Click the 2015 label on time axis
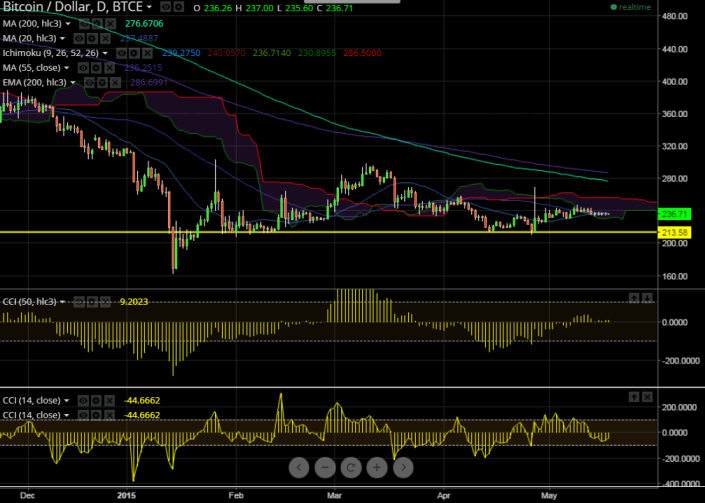705x503 pixels. 126,495
